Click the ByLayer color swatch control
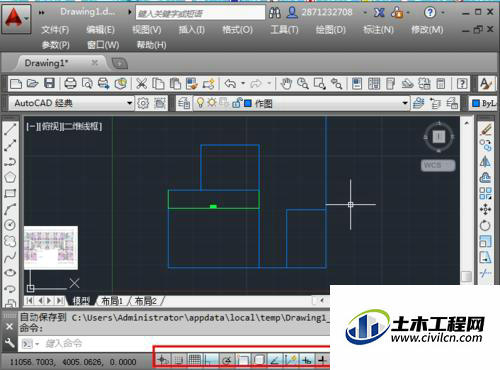Image resolution: width=500 pixels, height=370 pixels. pyautogui.click(x=484, y=103)
